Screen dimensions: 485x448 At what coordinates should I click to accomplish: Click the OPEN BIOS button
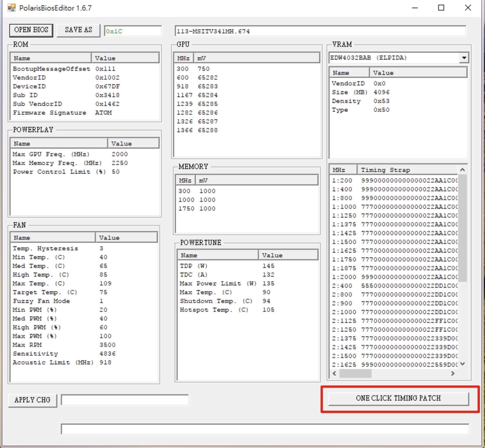31,30
